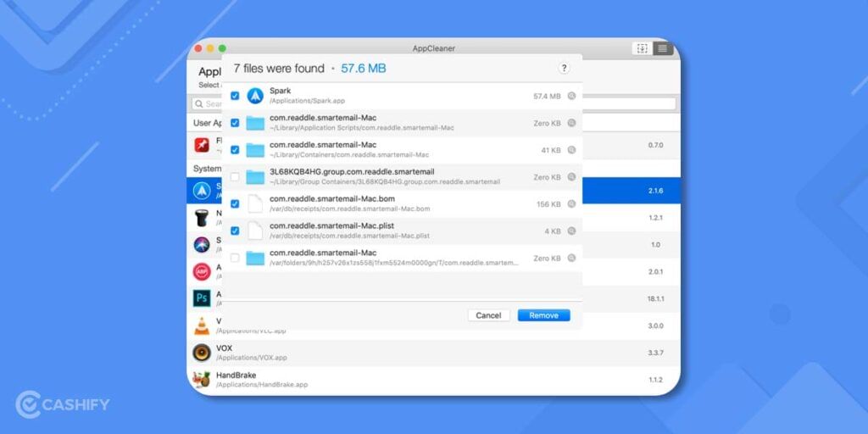The height and width of the screenshot is (434, 868).
Task: Click folder icon of the Containers entry
Action: (255, 150)
